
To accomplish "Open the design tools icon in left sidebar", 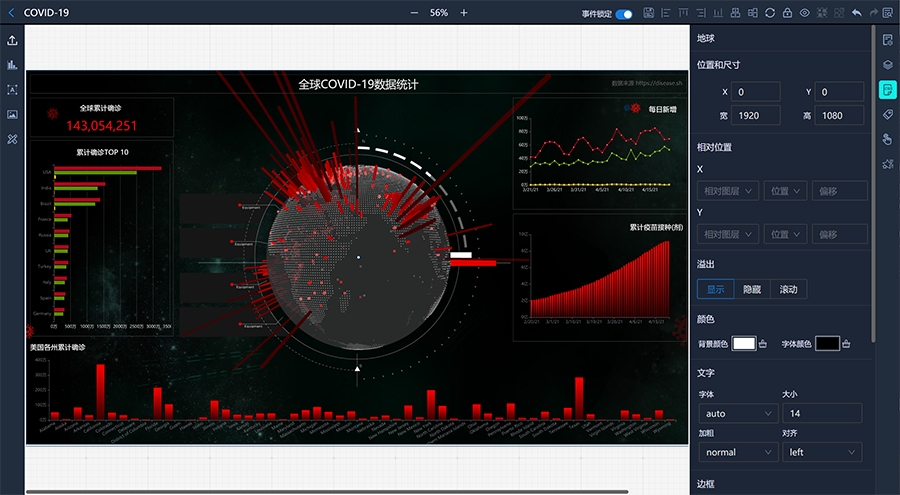I will coord(12,139).
